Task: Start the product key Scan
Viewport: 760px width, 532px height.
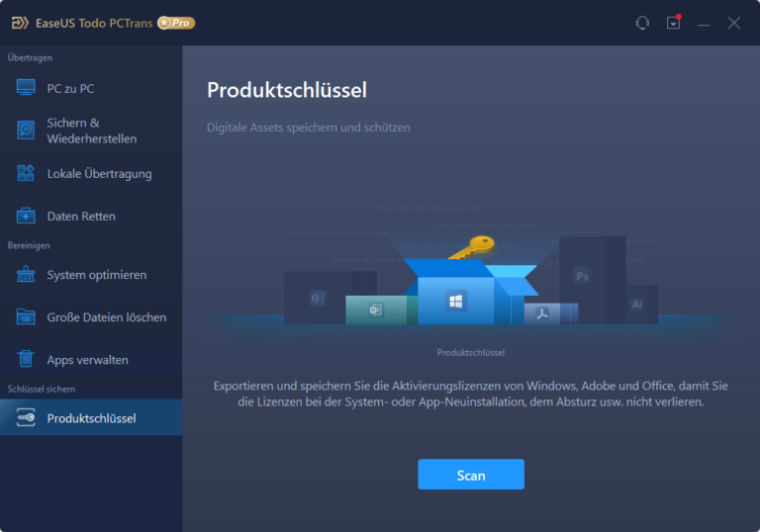Action: point(471,475)
